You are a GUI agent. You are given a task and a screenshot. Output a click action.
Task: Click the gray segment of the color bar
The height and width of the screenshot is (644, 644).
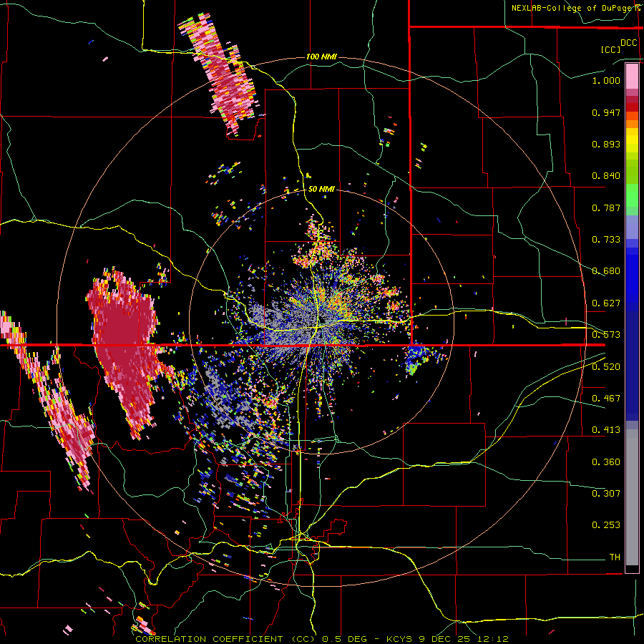pyautogui.click(x=632, y=497)
